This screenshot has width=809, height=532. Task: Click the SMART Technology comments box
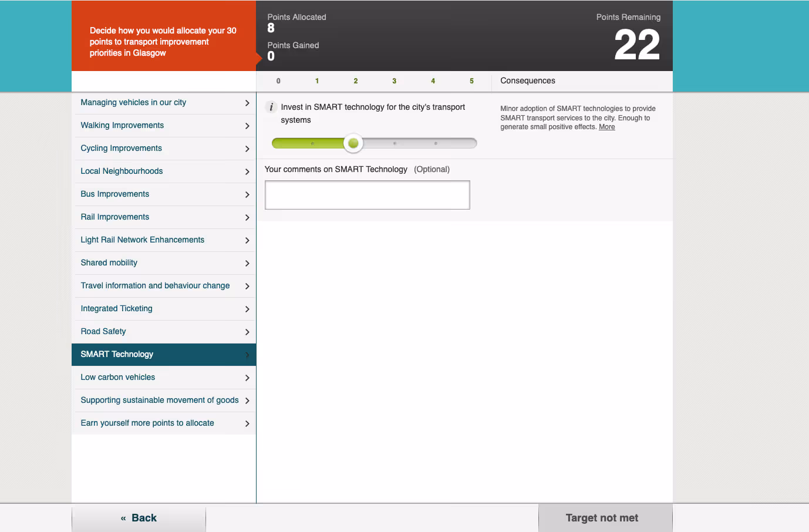tap(368, 195)
